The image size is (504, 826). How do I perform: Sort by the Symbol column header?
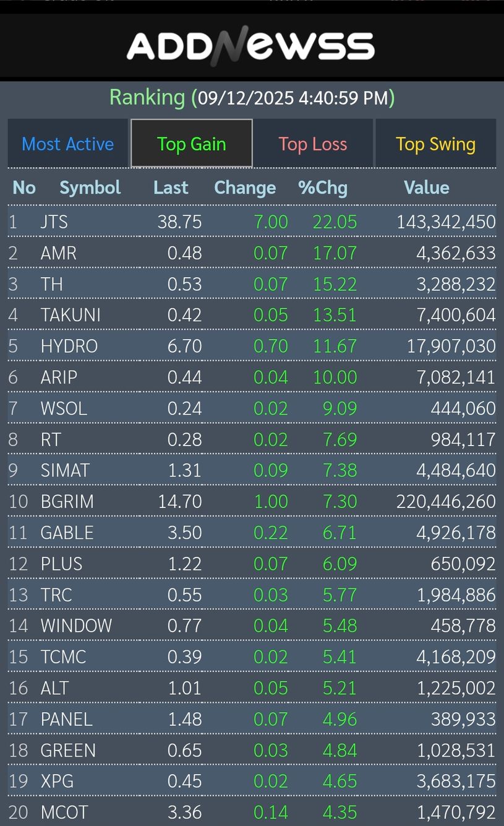pos(90,187)
